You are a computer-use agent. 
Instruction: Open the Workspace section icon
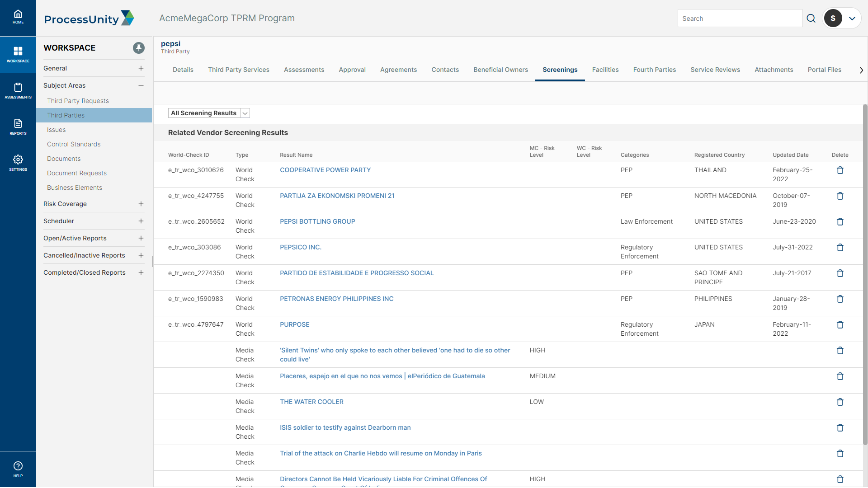tap(18, 54)
